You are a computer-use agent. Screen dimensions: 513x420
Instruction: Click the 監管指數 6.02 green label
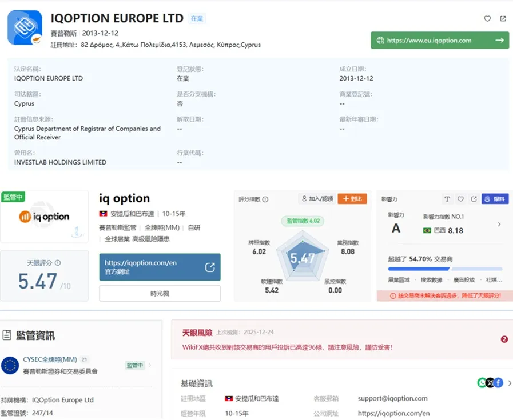(303, 221)
